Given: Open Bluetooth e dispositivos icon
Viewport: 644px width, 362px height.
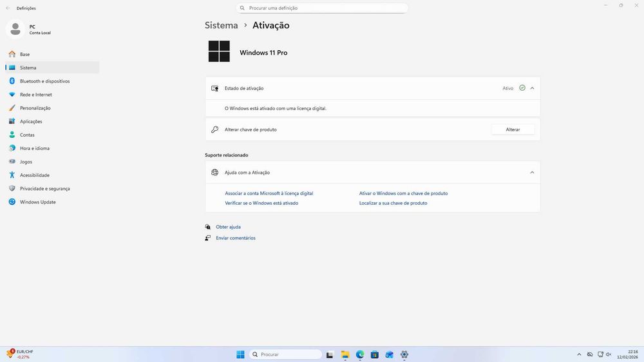Looking at the screenshot, I should (x=12, y=81).
